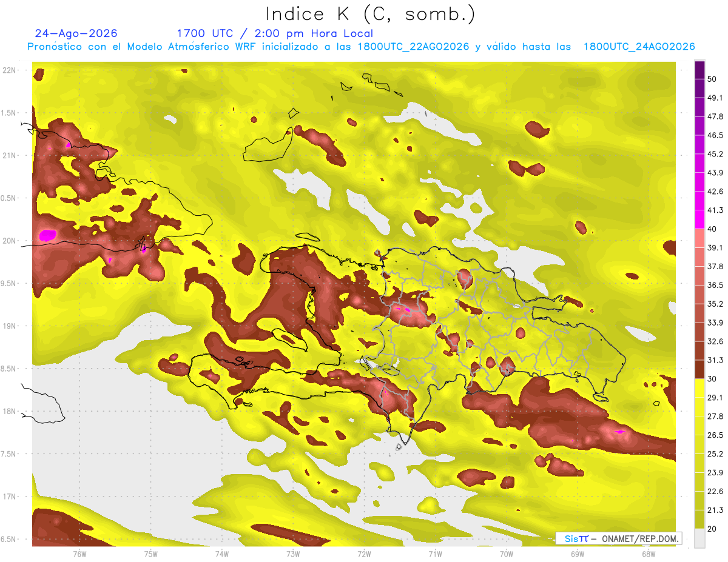Viewport: 728px width, 562px height.
Task: Click the legend value "27.8"
Action: (x=715, y=416)
